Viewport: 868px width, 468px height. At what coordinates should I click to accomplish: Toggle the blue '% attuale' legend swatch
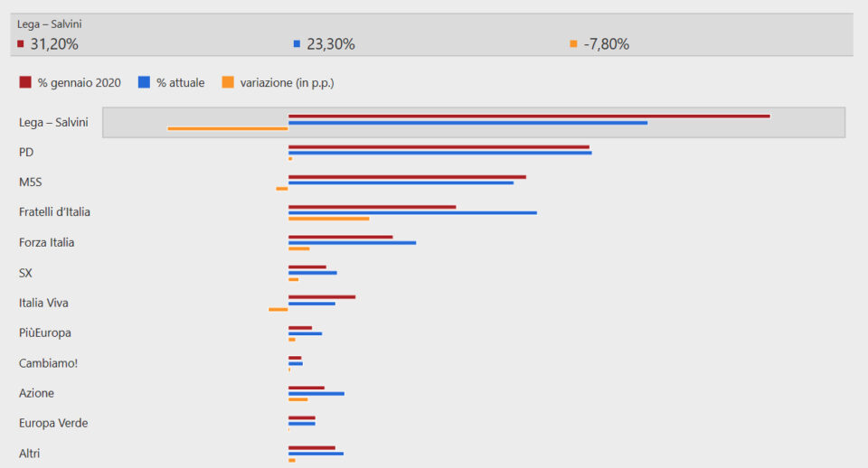pyautogui.click(x=144, y=82)
